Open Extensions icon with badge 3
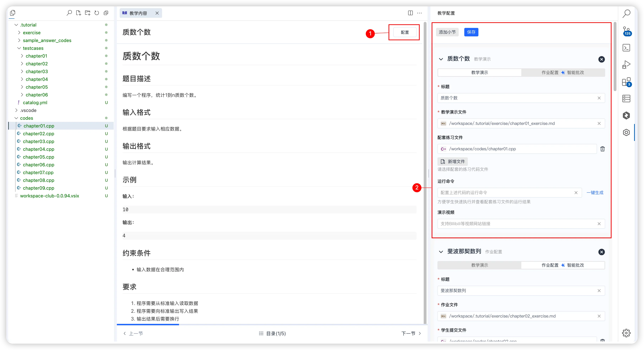644x350 pixels. (626, 82)
